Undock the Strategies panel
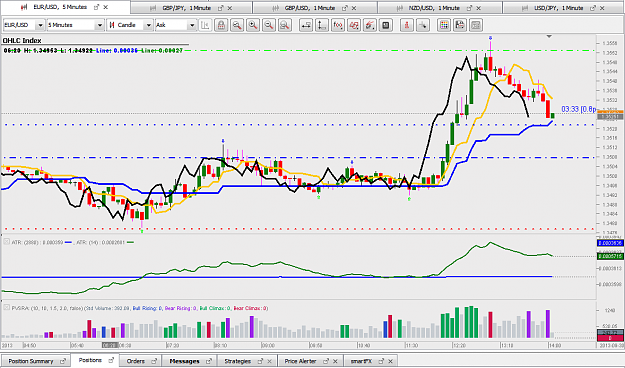 [x=260, y=361]
